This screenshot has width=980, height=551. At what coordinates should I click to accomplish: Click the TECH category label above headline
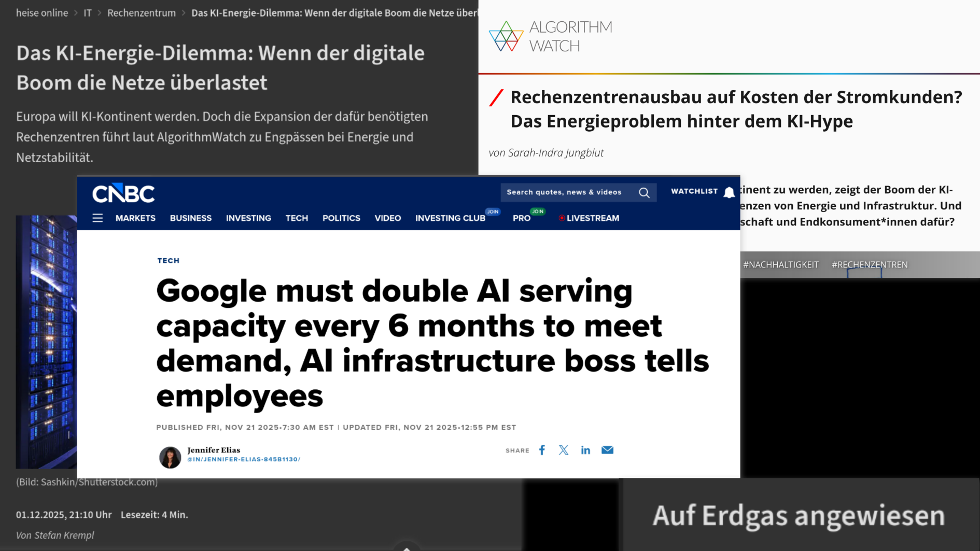(169, 261)
